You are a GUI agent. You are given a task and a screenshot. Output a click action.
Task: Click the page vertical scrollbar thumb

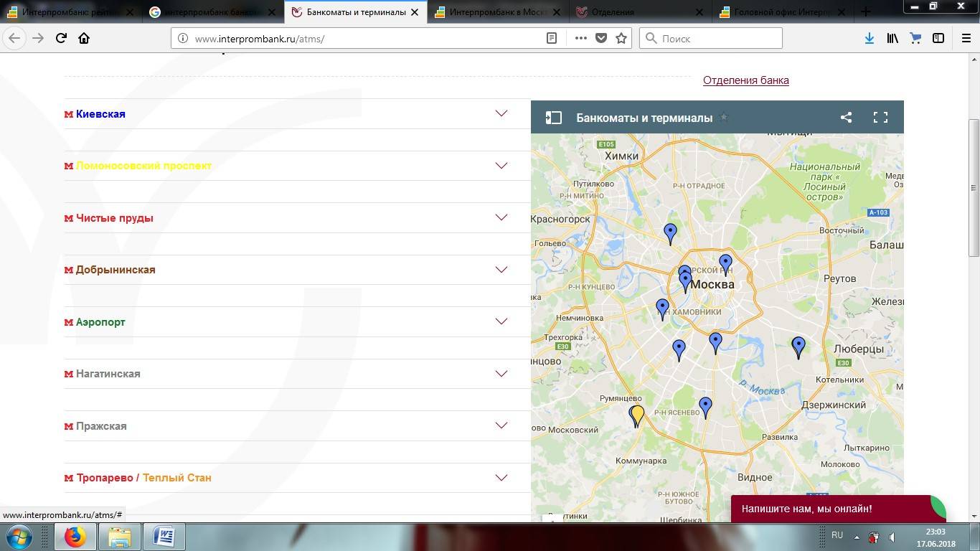(x=974, y=187)
